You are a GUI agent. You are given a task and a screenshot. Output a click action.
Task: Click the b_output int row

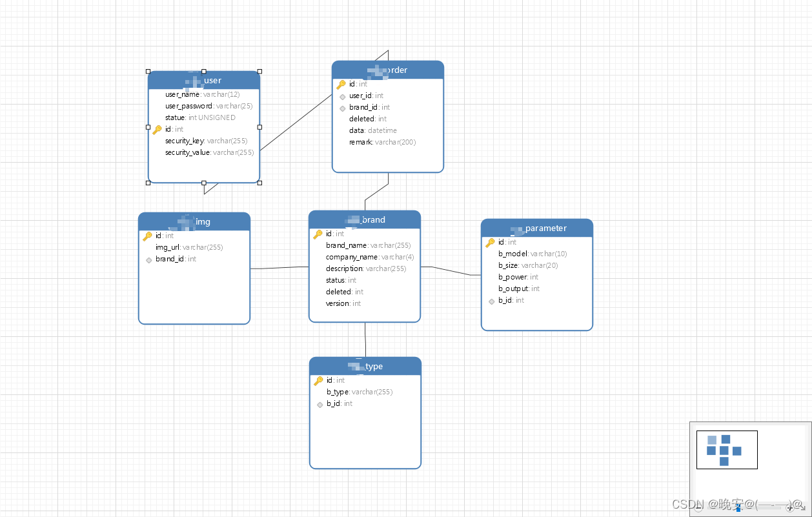point(519,289)
